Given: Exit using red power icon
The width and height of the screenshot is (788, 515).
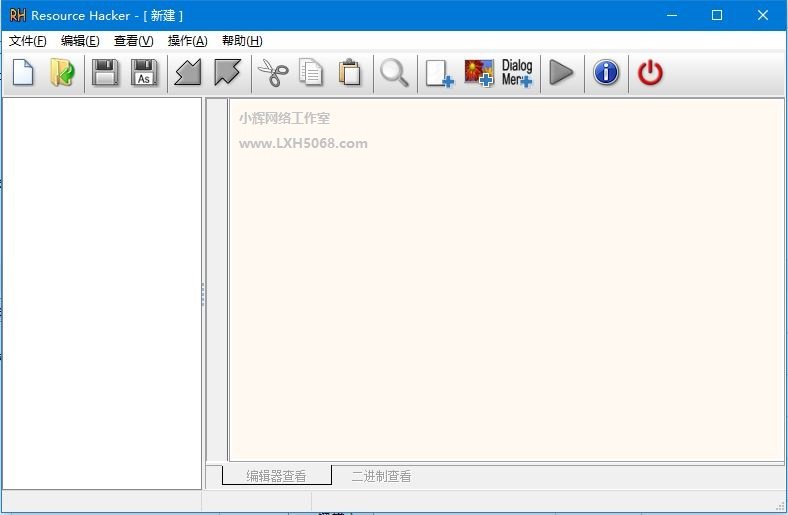Looking at the screenshot, I should (650, 73).
